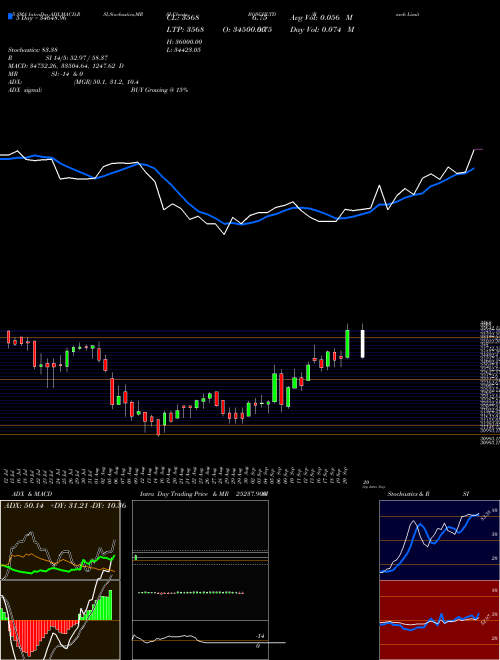The image size is (500, 660).
Task: Select the 'Day Vol: 0.074 M' text
Action: pyautogui.click(x=322, y=29)
